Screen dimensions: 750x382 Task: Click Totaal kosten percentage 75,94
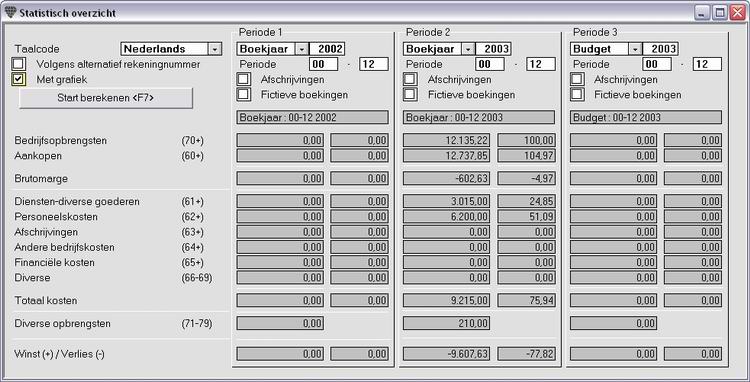click(526, 301)
